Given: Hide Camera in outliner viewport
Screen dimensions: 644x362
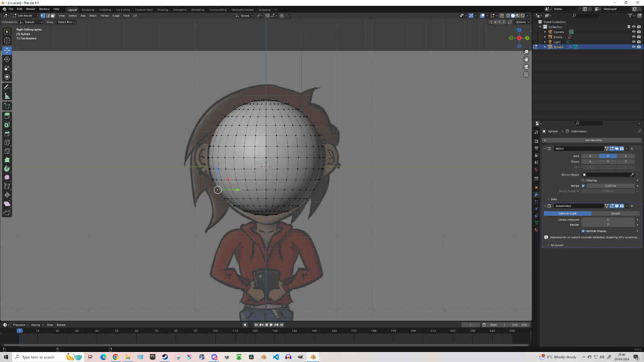Looking at the screenshot, I should [x=634, y=32].
